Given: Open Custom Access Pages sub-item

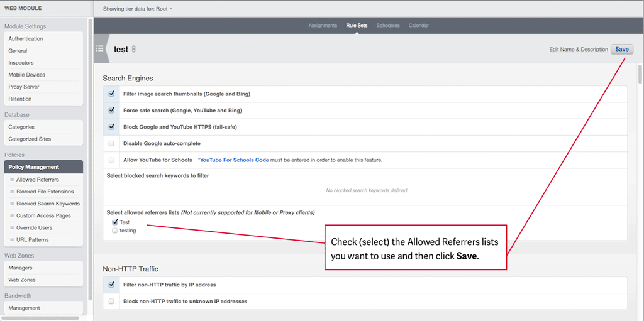Looking at the screenshot, I should (43, 215).
